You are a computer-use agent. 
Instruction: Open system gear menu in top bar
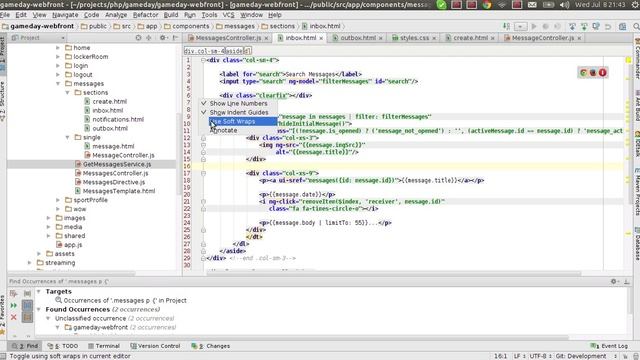tap(634, 5)
